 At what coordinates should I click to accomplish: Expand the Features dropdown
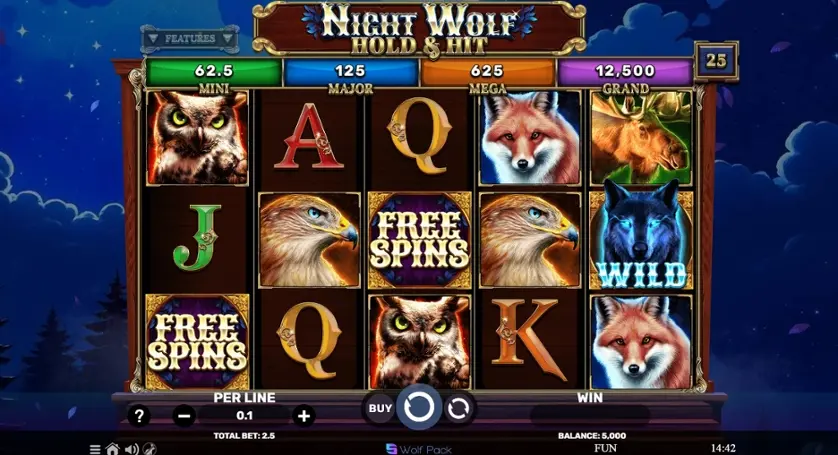pos(189,38)
